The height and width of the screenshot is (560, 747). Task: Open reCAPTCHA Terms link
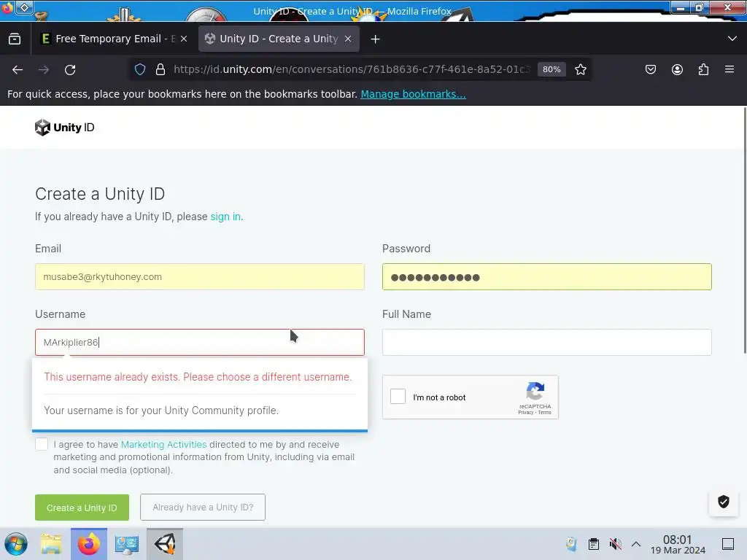pos(544,413)
